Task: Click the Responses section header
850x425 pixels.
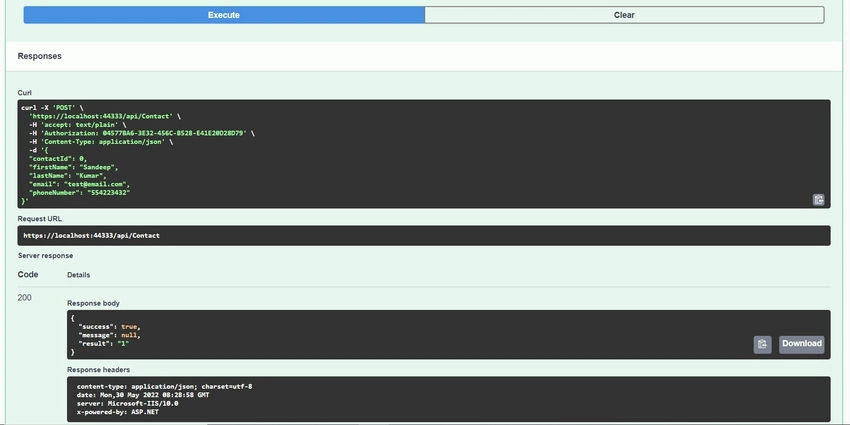Action: tap(39, 56)
